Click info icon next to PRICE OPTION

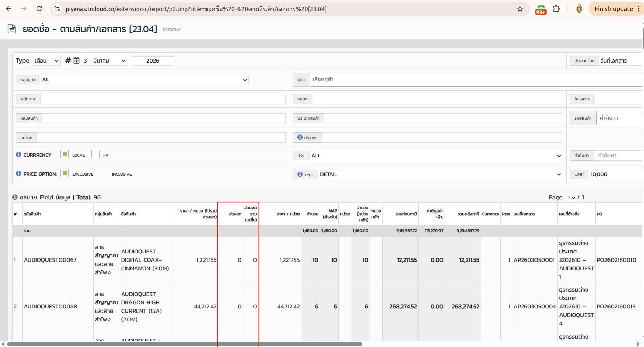tap(18, 173)
